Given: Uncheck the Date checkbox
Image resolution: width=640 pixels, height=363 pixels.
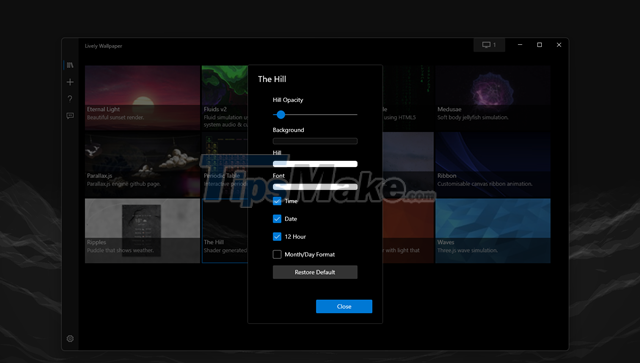Looking at the screenshot, I should point(277,219).
